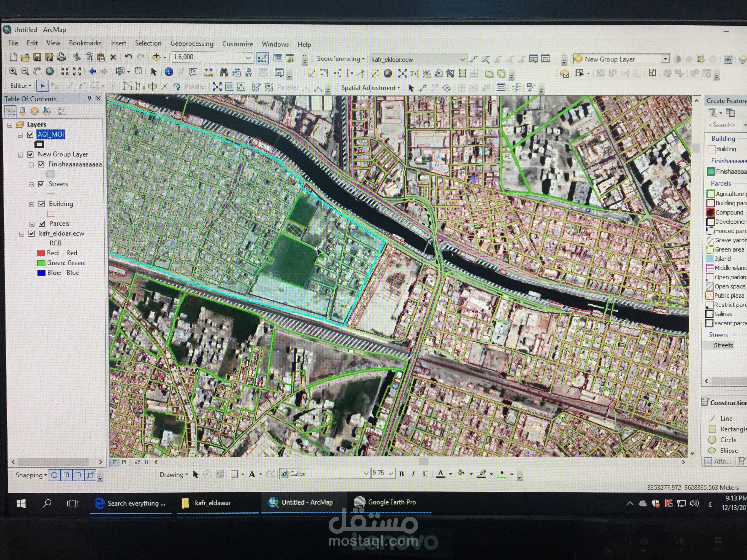Open the Customize menu
This screenshot has height=560, width=747.
coord(238,44)
